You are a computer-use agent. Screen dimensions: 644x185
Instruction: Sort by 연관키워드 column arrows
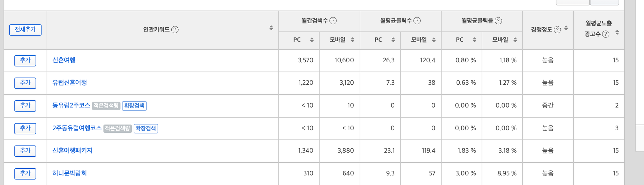tap(271, 28)
